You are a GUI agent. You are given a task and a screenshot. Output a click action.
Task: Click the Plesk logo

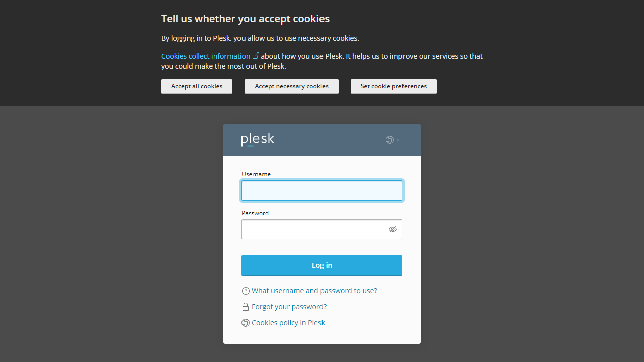257,140
